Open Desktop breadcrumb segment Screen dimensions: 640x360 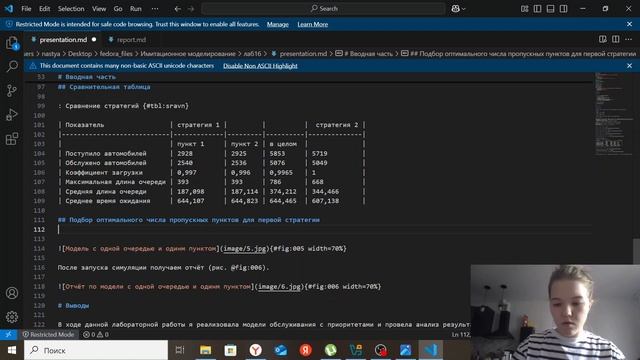click(x=80, y=53)
